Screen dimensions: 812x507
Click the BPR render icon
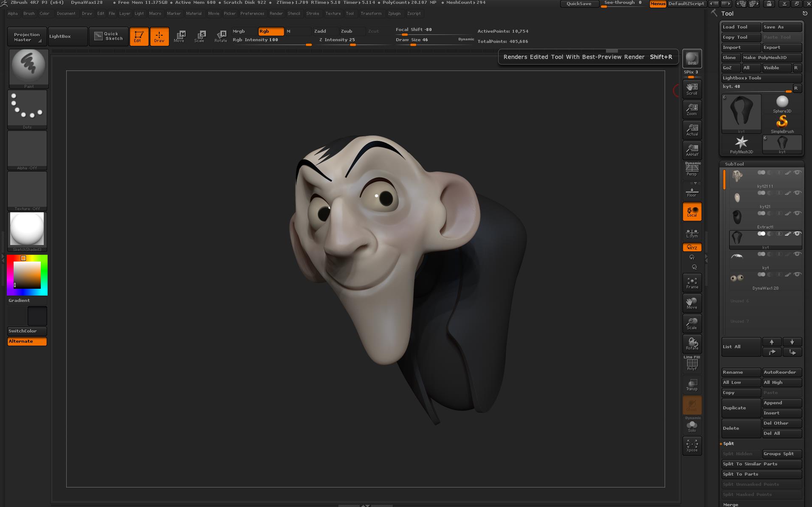[x=692, y=58]
